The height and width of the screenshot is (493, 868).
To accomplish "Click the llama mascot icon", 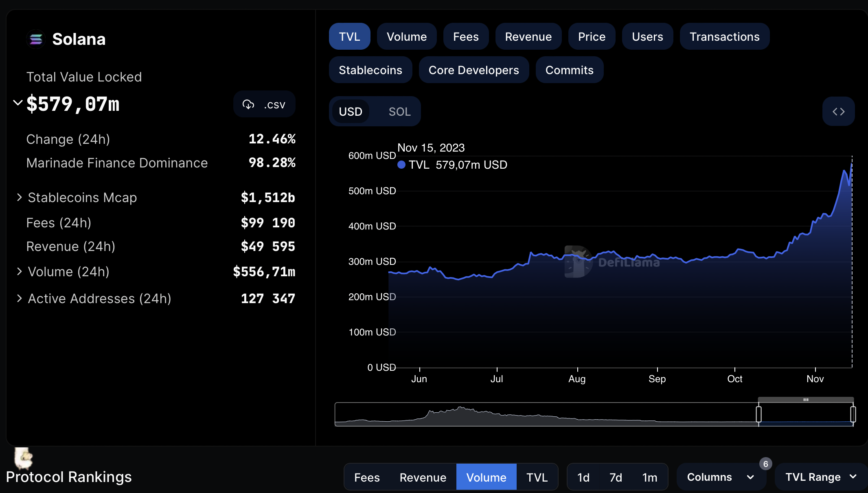I will pyautogui.click(x=23, y=458).
